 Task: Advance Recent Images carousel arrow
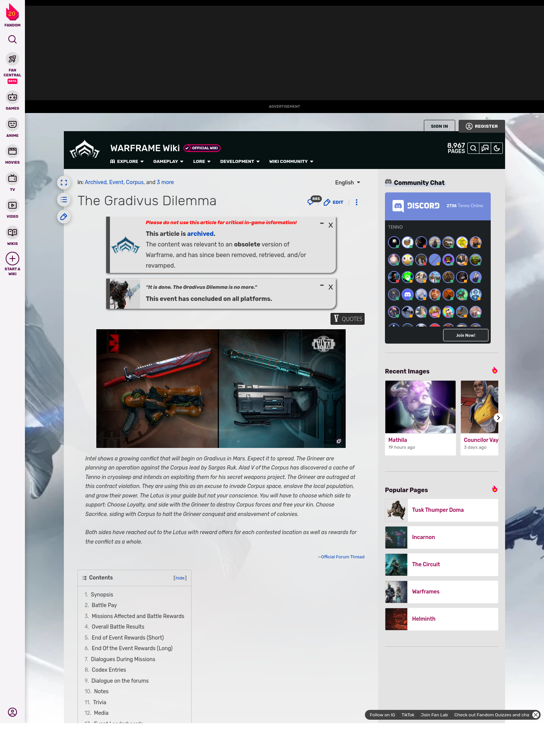point(498,418)
